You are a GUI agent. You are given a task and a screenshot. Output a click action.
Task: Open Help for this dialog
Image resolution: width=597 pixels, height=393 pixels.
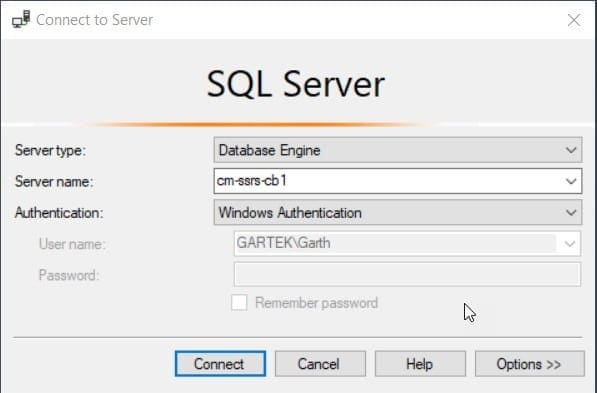[x=420, y=364]
